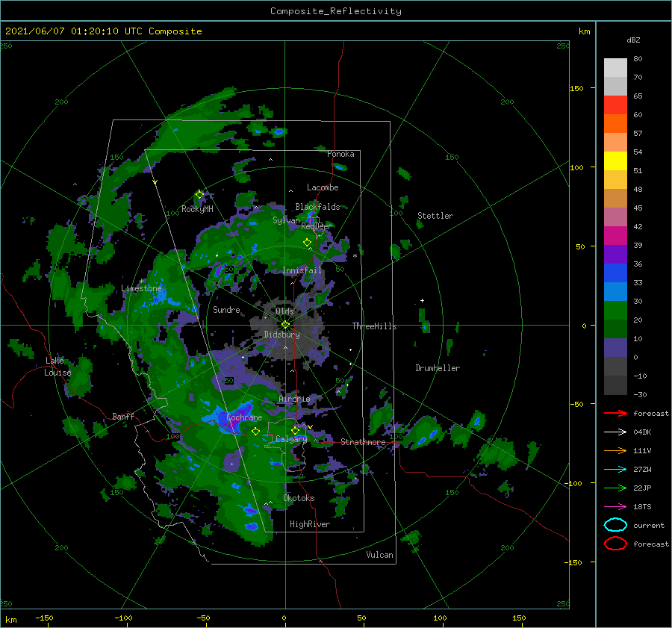The height and width of the screenshot is (628, 672).
Task: Click the light gray 80 dBZ swatch
Action: coord(615,68)
